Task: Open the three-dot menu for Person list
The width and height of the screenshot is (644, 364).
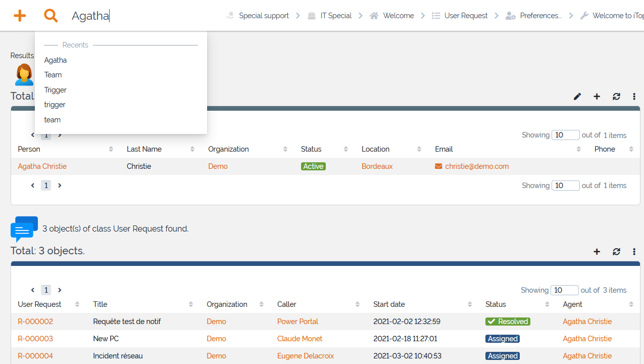Action: tap(634, 97)
